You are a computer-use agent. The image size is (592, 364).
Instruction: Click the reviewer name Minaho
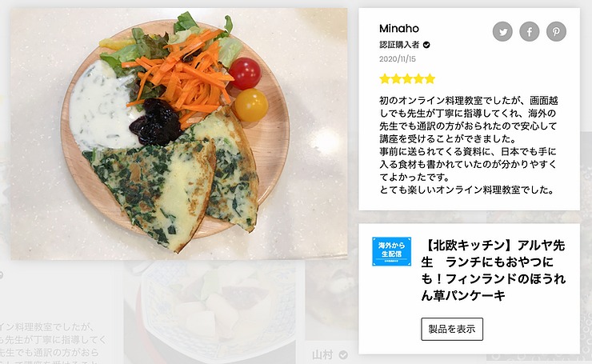click(x=399, y=29)
